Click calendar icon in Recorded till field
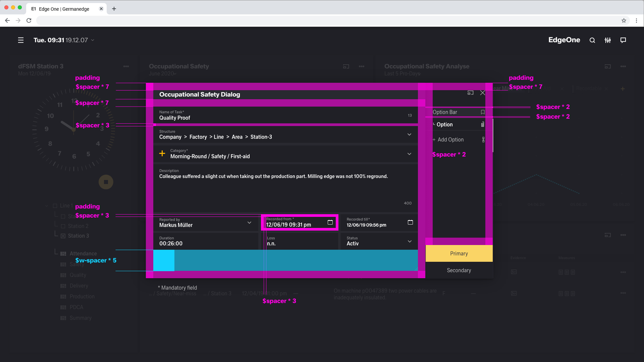The height and width of the screenshot is (362, 644). coord(410,222)
